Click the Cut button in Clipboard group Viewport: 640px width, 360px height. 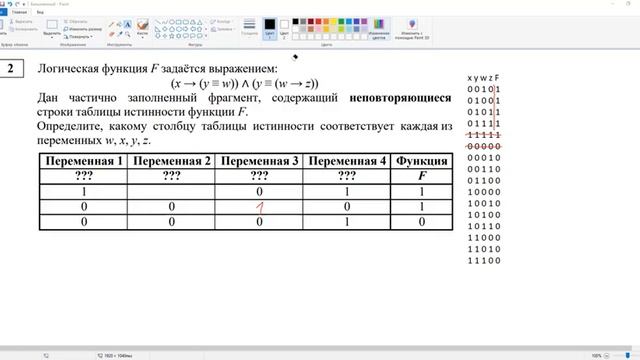(x=21, y=22)
